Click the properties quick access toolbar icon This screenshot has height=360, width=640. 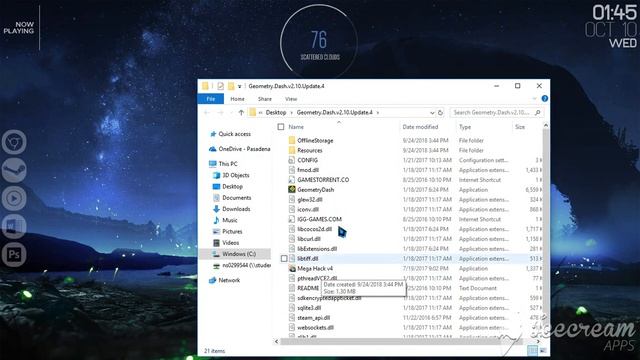220,86
